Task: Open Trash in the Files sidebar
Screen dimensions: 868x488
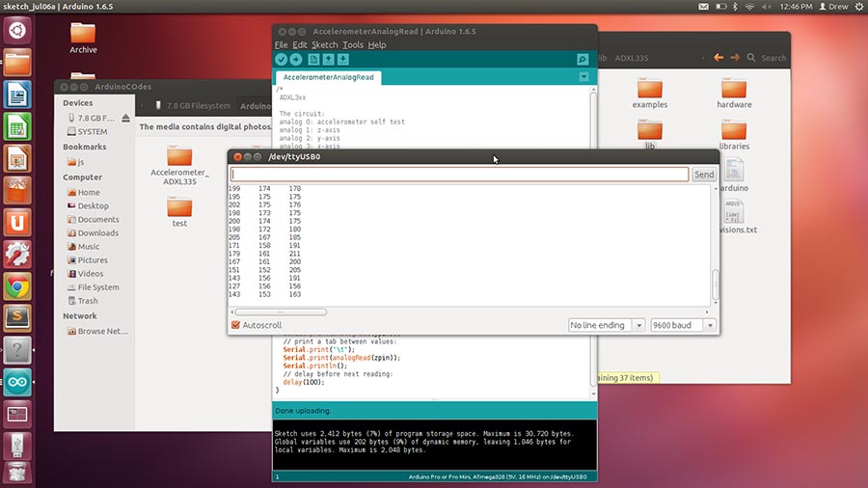Action: tap(83, 301)
